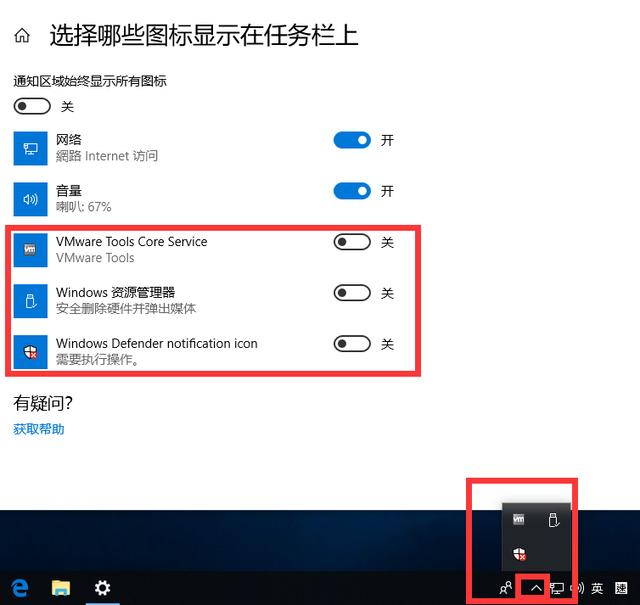Click VMware icon in tray overflow

pos(518,519)
